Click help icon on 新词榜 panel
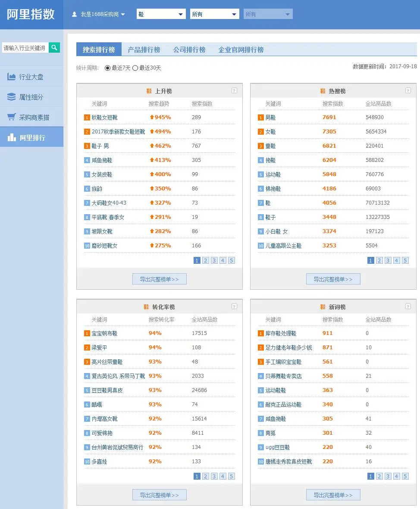 [x=408, y=307]
